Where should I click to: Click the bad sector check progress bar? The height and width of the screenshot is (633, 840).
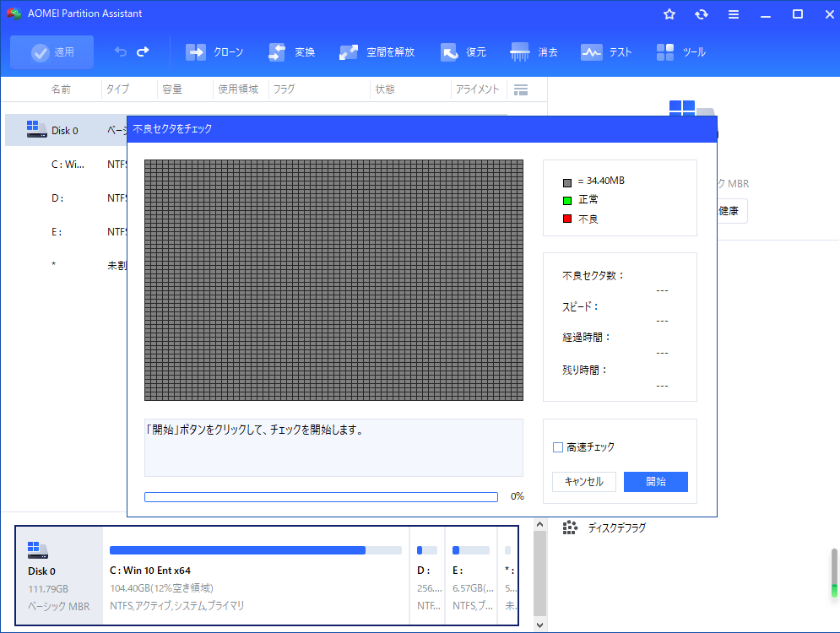click(x=321, y=497)
